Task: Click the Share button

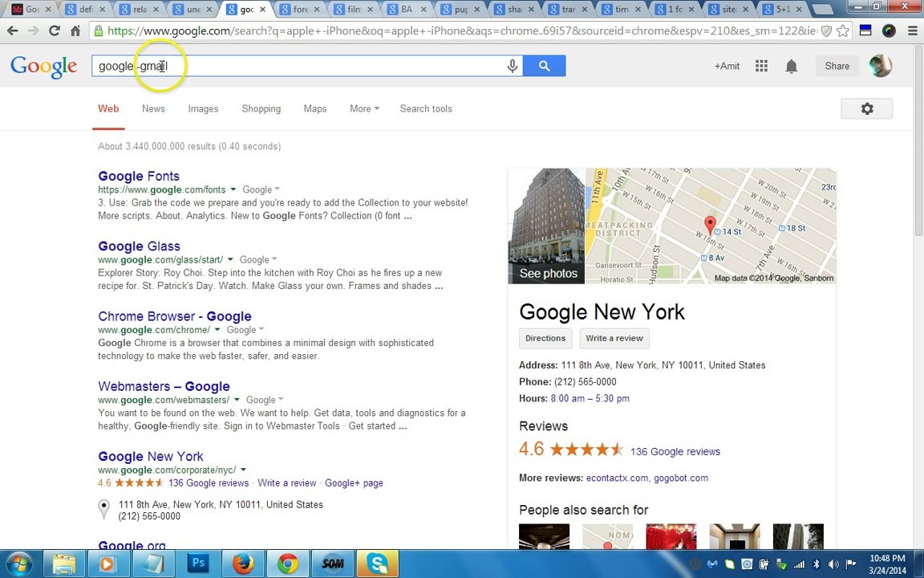Action: [x=837, y=66]
